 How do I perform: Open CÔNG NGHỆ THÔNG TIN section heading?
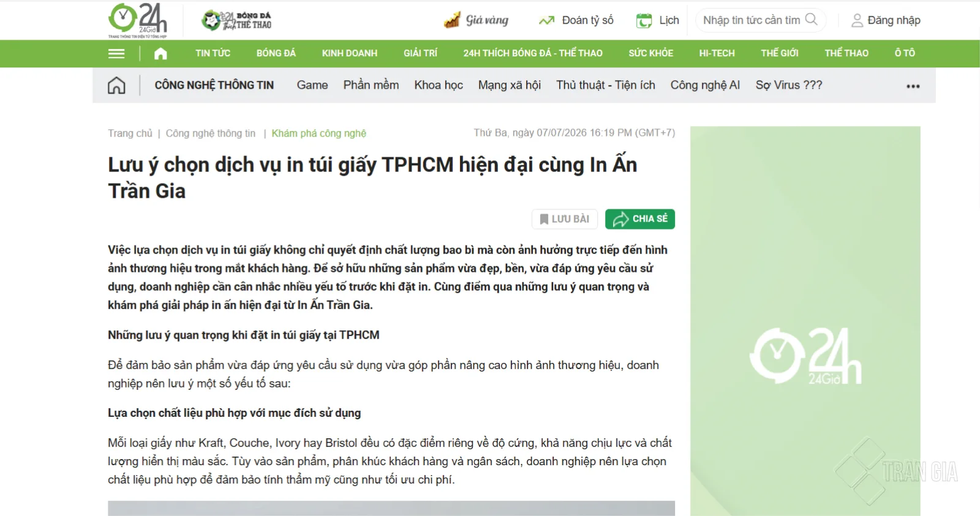click(x=214, y=85)
